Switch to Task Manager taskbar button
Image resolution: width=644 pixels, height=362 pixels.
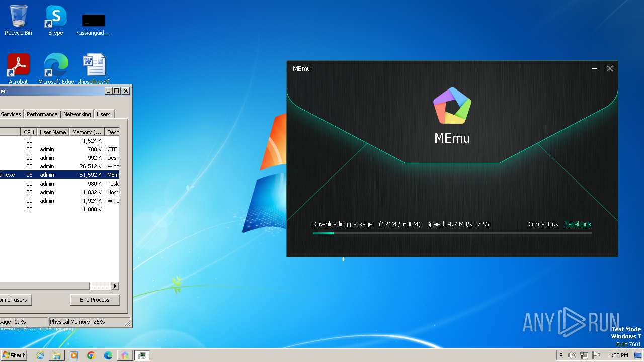142,355
